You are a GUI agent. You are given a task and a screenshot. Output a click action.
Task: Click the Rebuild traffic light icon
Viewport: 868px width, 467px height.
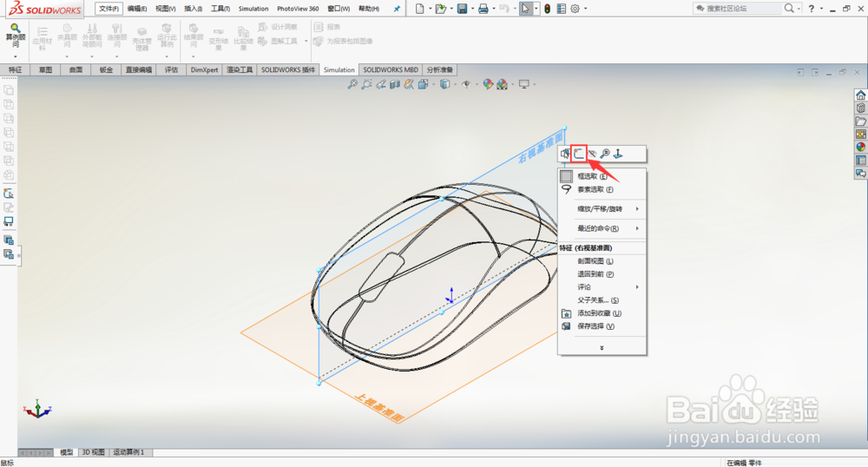[548, 9]
